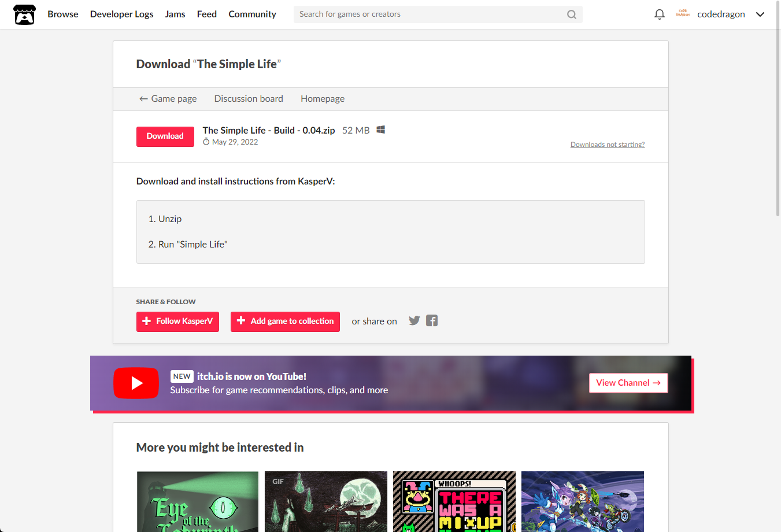Open the Homepage tab
The image size is (781, 532).
point(323,99)
